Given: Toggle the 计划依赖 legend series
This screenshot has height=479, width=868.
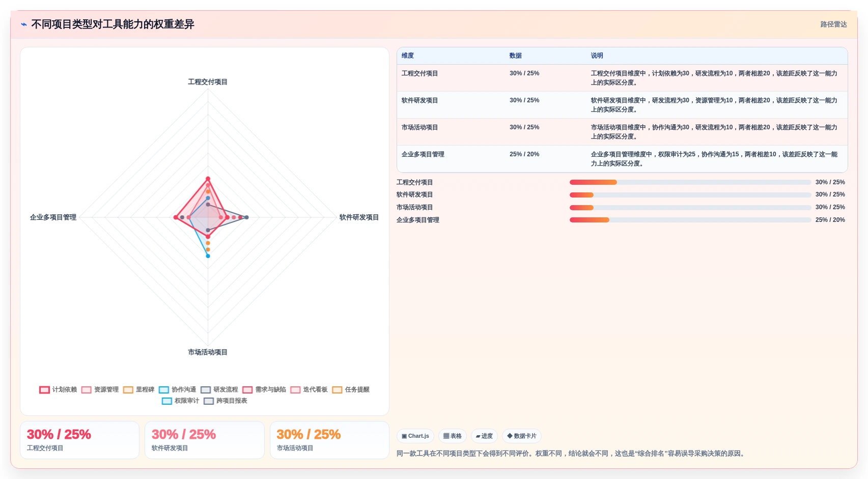Looking at the screenshot, I should (x=58, y=389).
